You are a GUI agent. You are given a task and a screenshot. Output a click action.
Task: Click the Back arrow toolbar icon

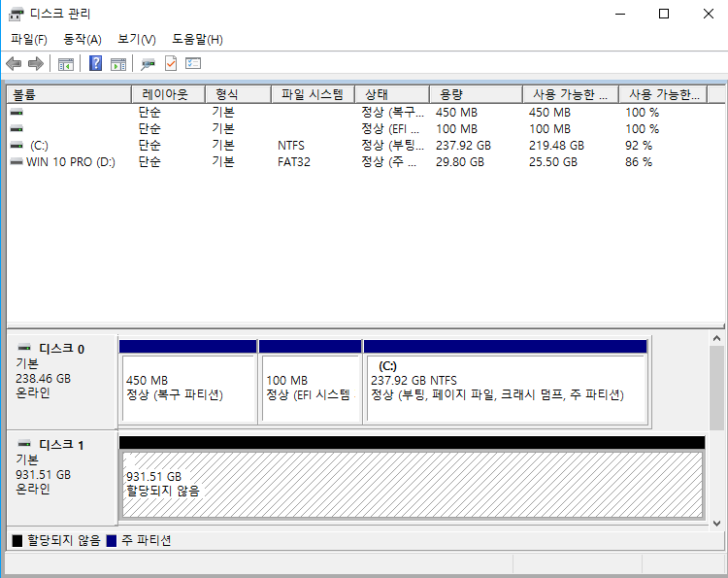point(14,63)
